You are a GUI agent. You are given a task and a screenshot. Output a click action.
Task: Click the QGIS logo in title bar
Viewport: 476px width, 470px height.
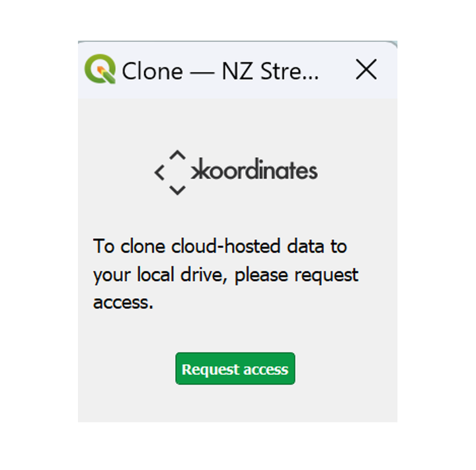(x=100, y=69)
